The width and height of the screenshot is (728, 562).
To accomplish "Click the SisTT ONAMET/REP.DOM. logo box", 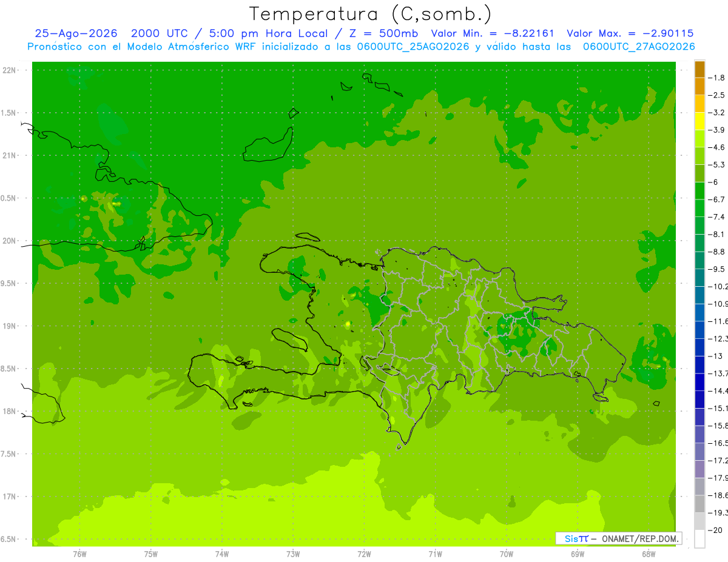I will pyautogui.click(x=619, y=538).
